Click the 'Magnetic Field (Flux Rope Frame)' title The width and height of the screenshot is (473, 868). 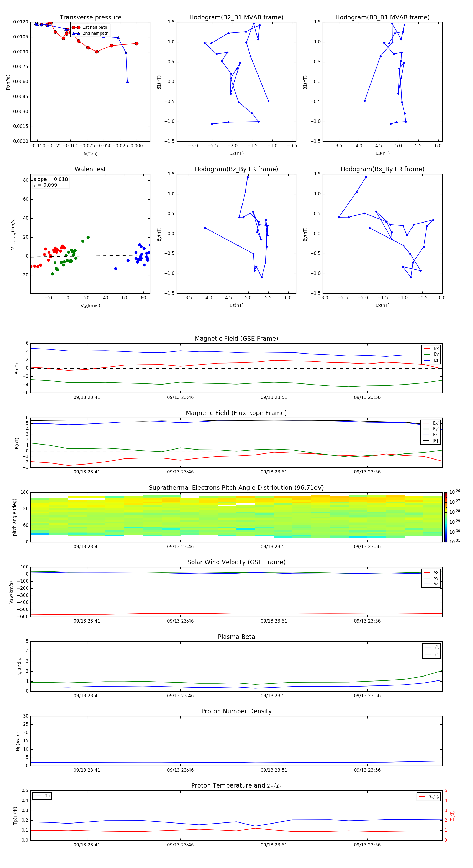tap(236, 413)
